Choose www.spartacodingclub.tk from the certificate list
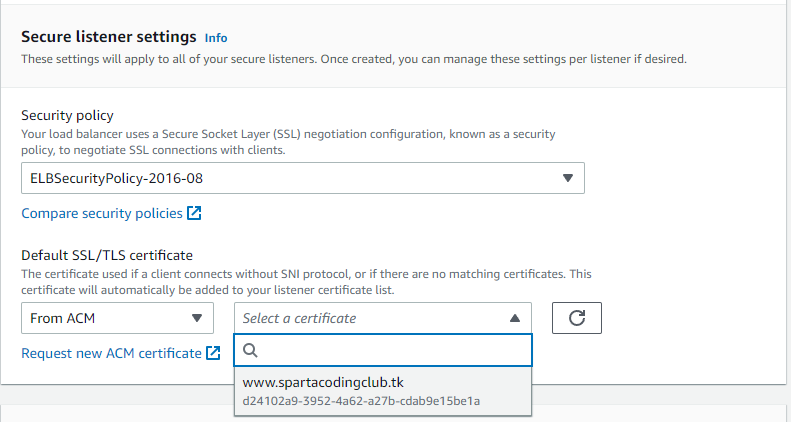 point(323,382)
